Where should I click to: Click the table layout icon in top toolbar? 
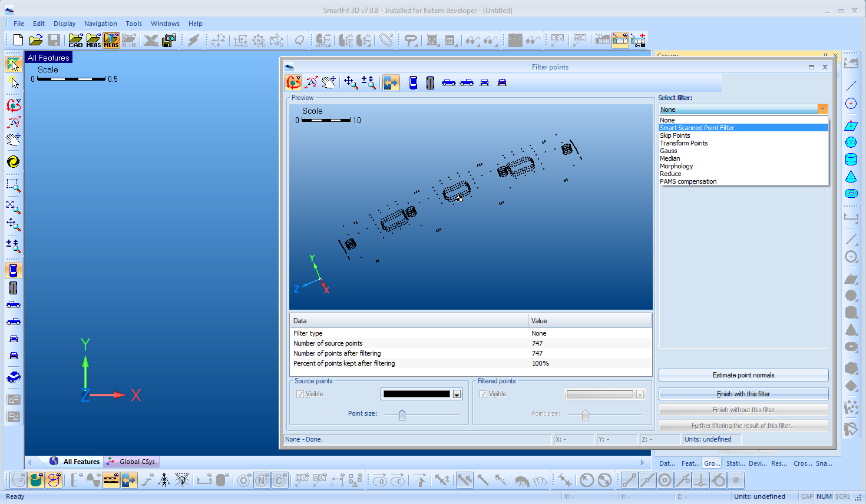click(x=620, y=40)
